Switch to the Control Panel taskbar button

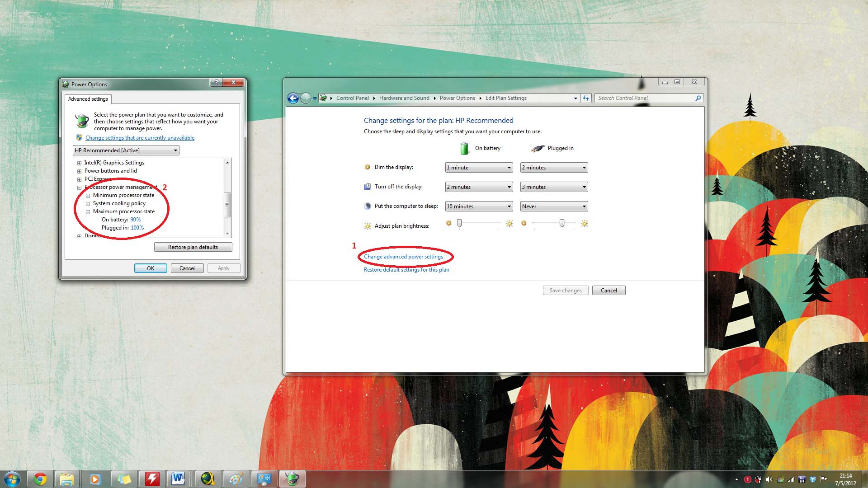[264, 479]
